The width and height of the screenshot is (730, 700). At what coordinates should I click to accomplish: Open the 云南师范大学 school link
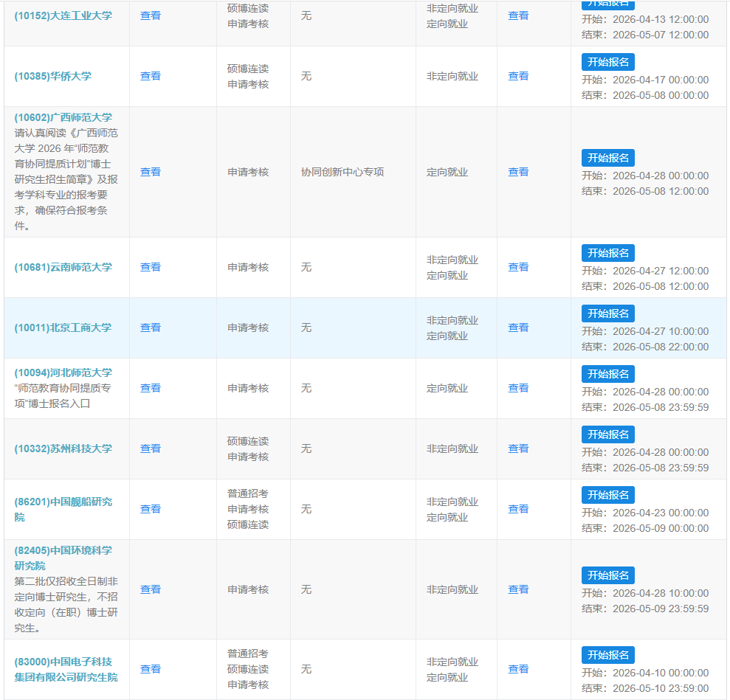coord(63,268)
